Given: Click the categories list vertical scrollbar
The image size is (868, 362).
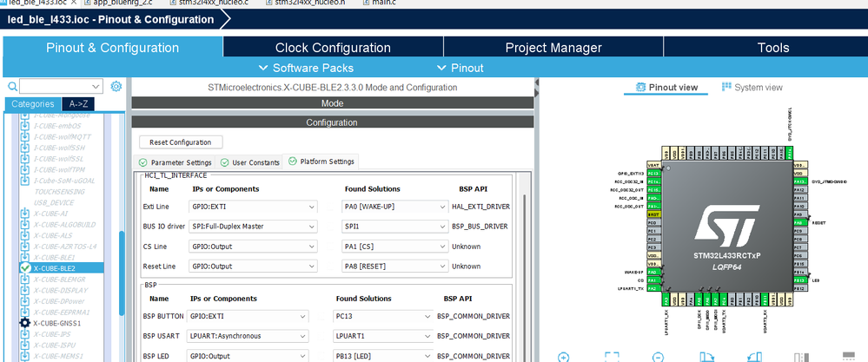Looking at the screenshot, I should coord(122,273).
